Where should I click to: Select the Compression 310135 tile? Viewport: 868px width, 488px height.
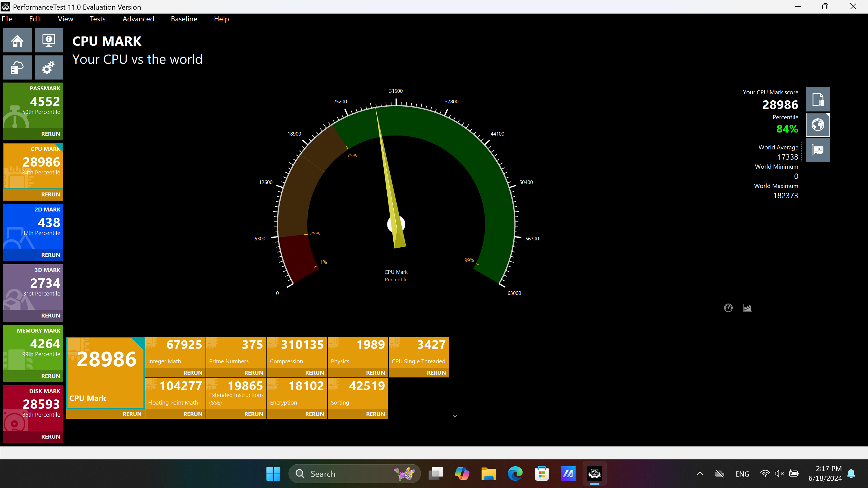(297, 353)
